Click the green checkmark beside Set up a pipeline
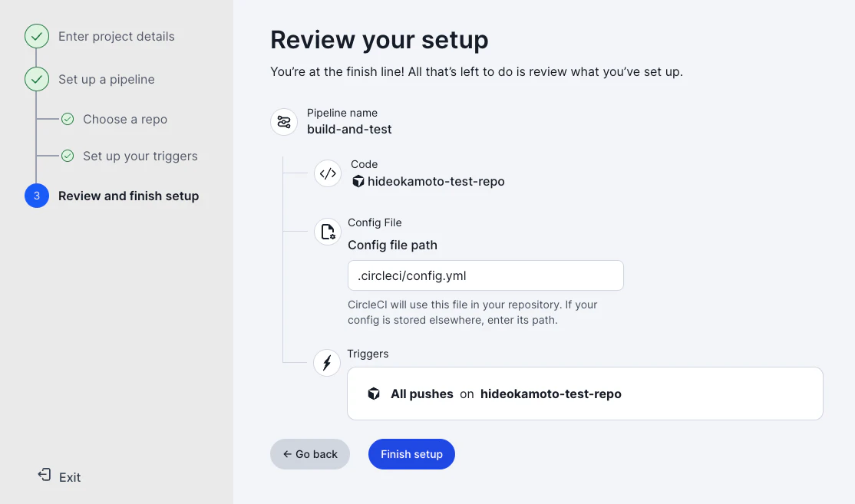This screenshot has height=504, width=855. pyautogui.click(x=37, y=80)
